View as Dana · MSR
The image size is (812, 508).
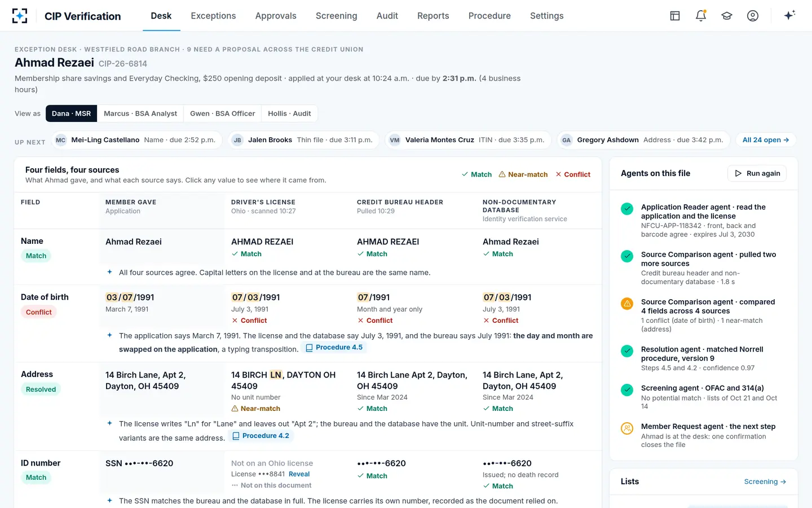(72, 113)
